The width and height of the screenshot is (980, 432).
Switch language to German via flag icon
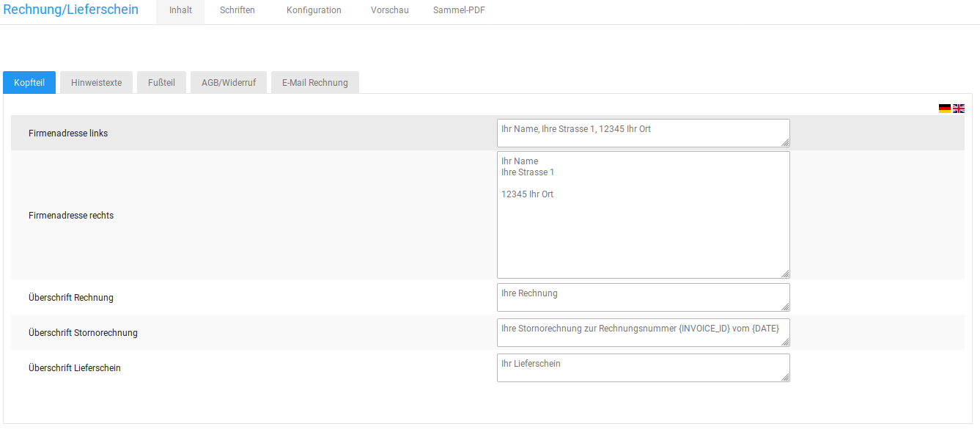point(944,109)
